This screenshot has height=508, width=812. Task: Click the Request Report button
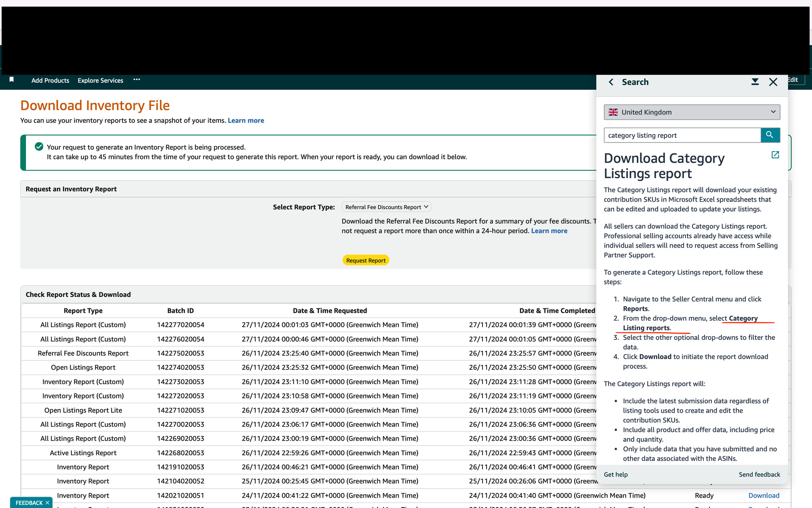coord(366,260)
